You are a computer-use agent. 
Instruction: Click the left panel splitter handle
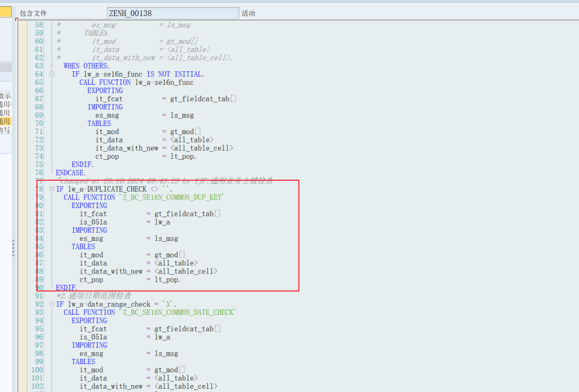[x=13, y=248]
